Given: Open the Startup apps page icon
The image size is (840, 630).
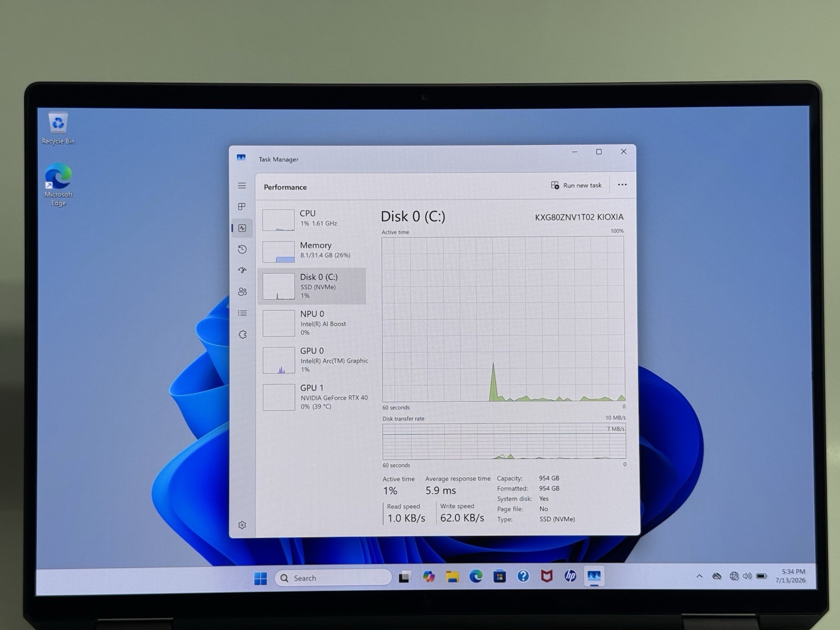Looking at the screenshot, I should click(242, 270).
